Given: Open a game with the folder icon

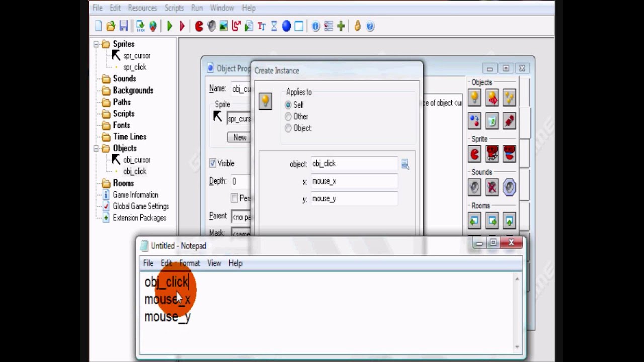Looking at the screenshot, I should (111, 26).
